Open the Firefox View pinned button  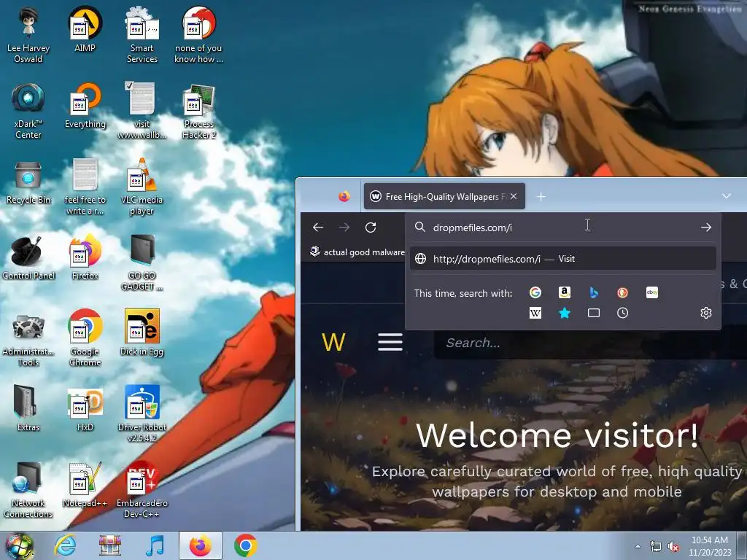344,196
